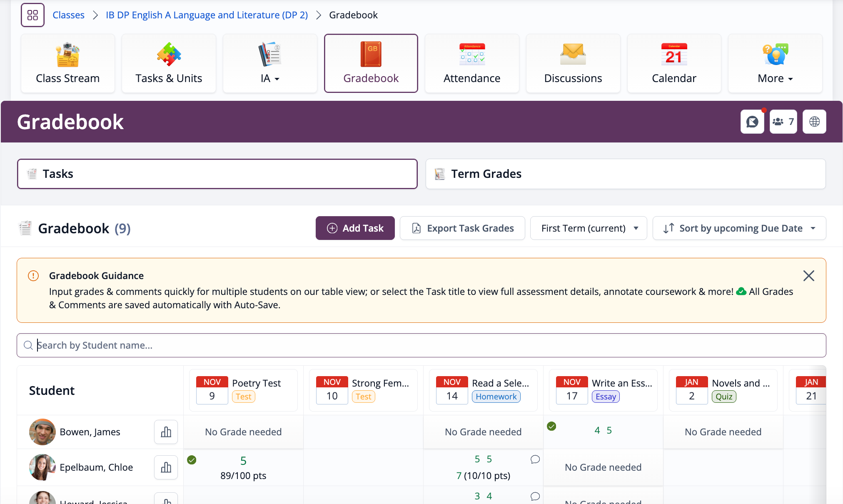Screen dimensions: 843x504
Task: Go to Tasks & Units
Action: click(169, 63)
